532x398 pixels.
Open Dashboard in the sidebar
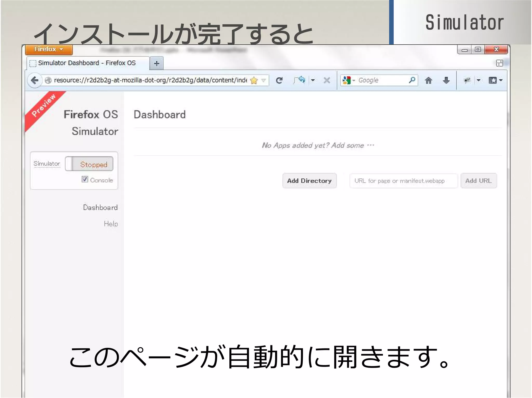click(x=100, y=207)
